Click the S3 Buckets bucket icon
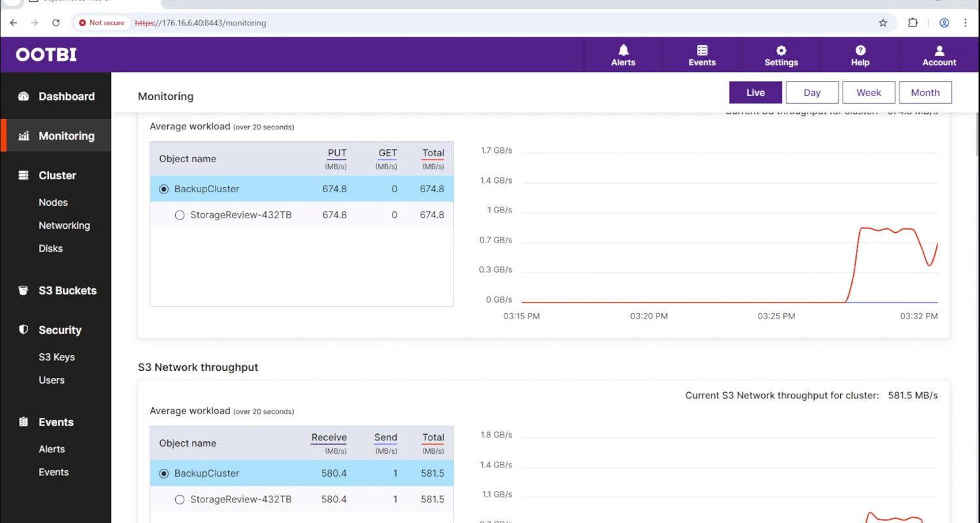 (24, 290)
